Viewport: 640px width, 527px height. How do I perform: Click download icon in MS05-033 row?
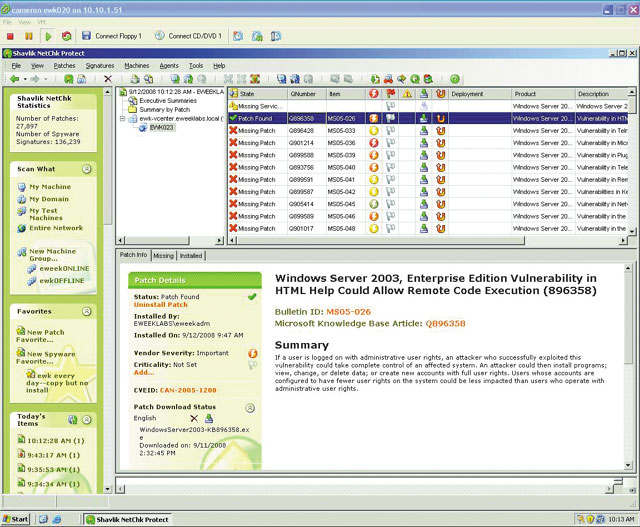[x=424, y=131]
